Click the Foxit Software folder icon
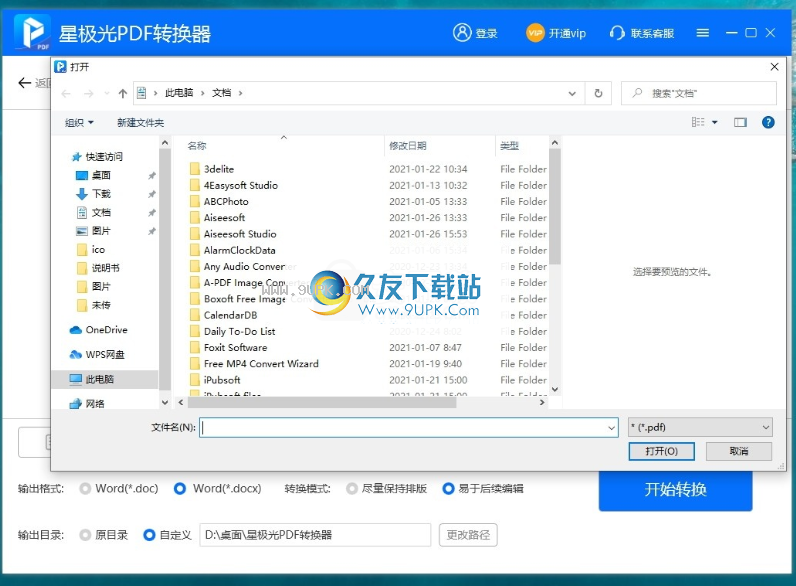796x586 pixels. (195, 348)
